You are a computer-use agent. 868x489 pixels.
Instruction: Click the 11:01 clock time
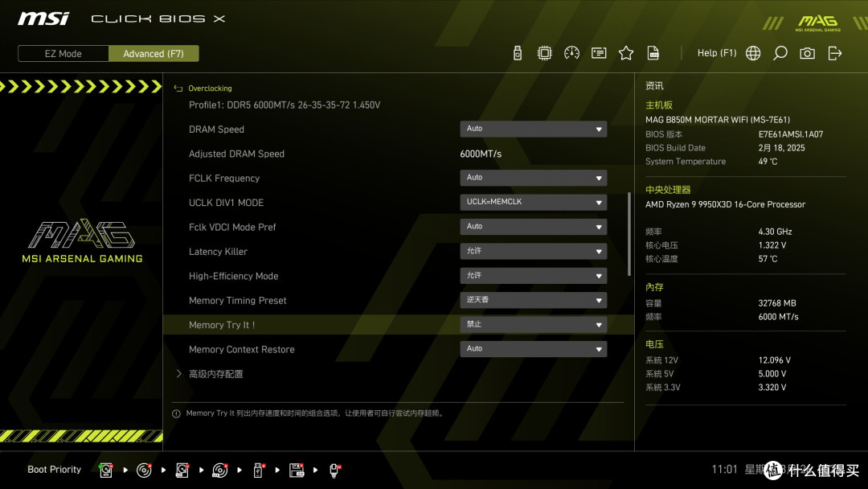[x=725, y=469]
